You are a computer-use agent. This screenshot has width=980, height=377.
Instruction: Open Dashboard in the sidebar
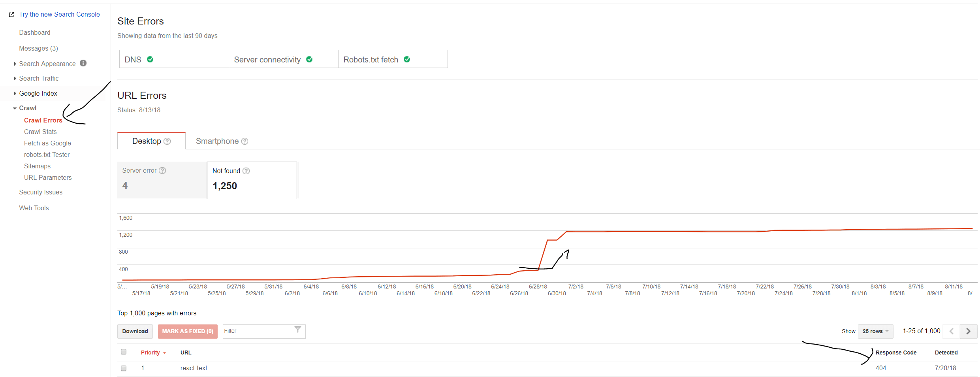coord(35,32)
